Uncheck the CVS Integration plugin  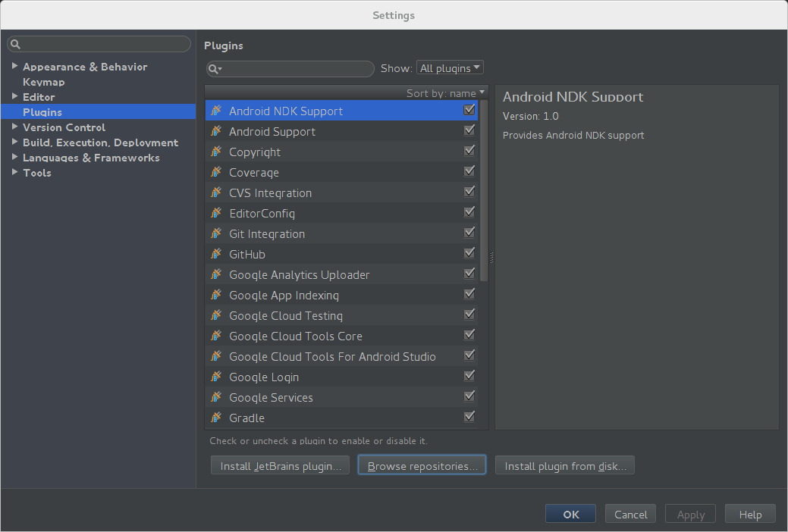tap(469, 192)
